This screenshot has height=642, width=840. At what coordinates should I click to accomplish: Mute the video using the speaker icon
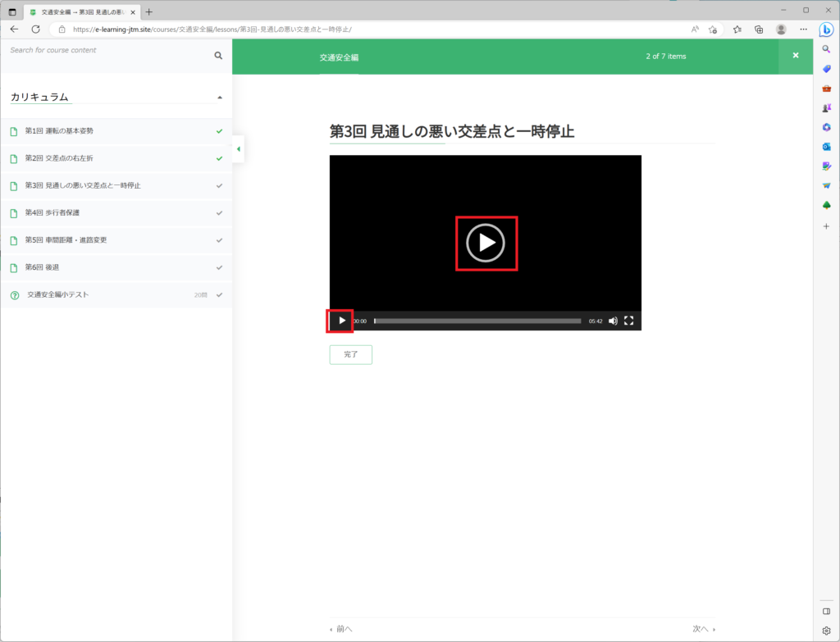click(x=613, y=321)
